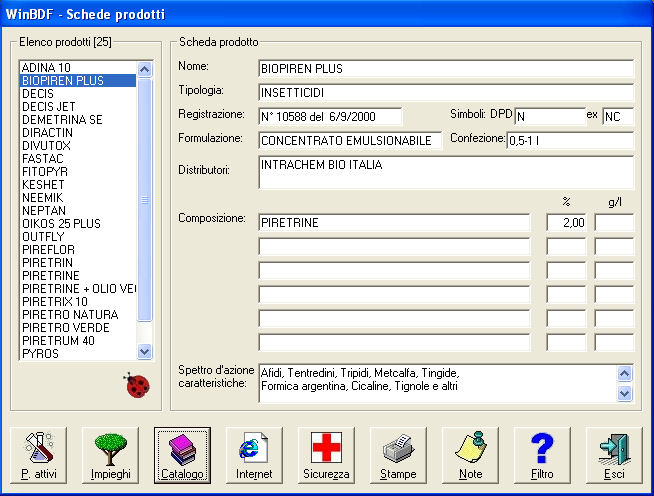This screenshot has width=654, height=496.
Task: Select PIRETRUM 40 in product list
Action: pyautogui.click(x=78, y=340)
